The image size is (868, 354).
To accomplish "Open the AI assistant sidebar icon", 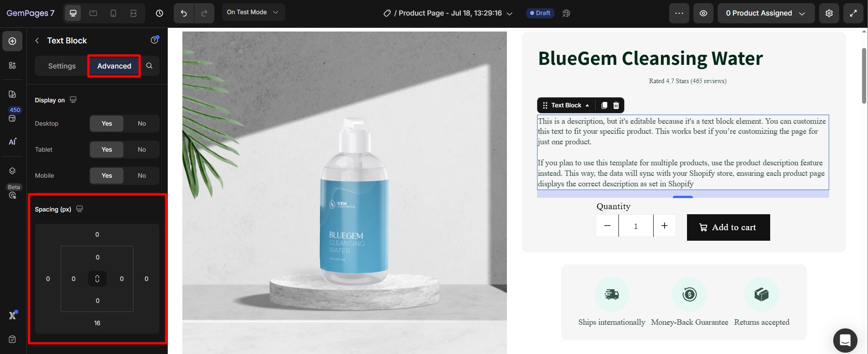I will coord(13,142).
